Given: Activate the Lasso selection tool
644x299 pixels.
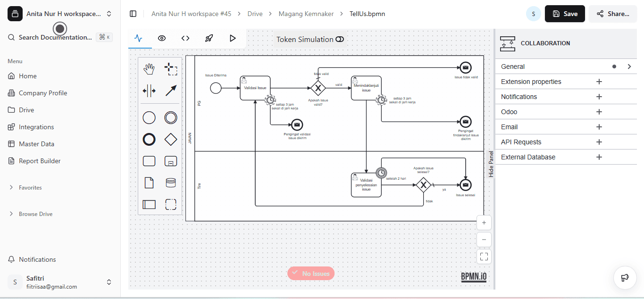Looking at the screenshot, I should 170,68.
